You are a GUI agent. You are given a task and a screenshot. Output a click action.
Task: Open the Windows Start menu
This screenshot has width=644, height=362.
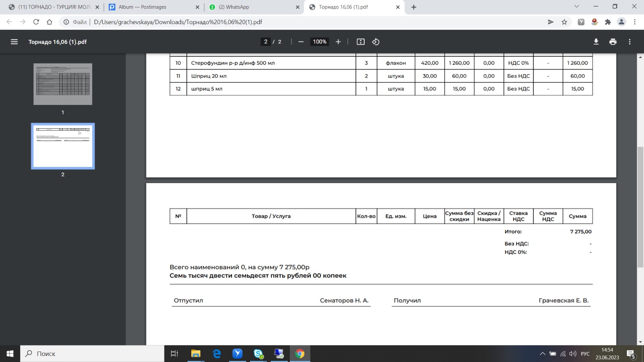[x=10, y=354]
